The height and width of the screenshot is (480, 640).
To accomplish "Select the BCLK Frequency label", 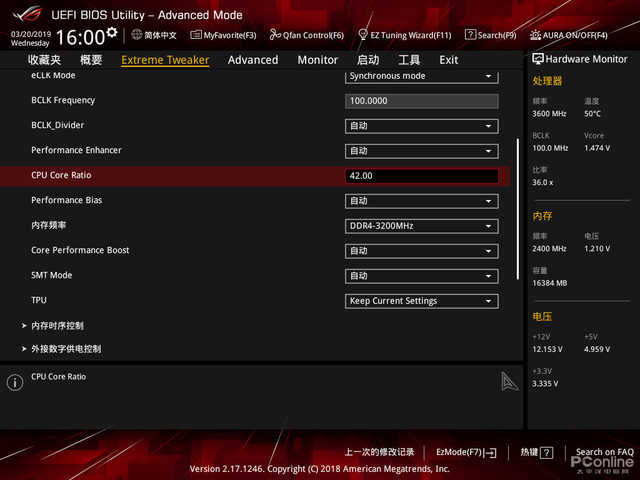I will [x=63, y=100].
